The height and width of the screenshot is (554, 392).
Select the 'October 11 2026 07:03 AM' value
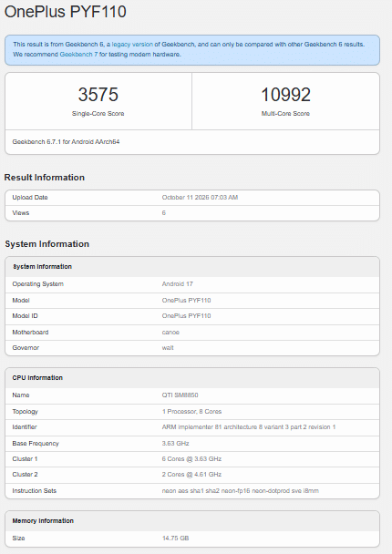pos(200,198)
